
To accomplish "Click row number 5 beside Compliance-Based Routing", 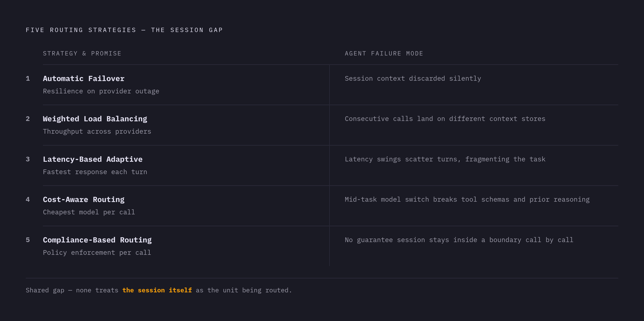I will tap(28, 240).
